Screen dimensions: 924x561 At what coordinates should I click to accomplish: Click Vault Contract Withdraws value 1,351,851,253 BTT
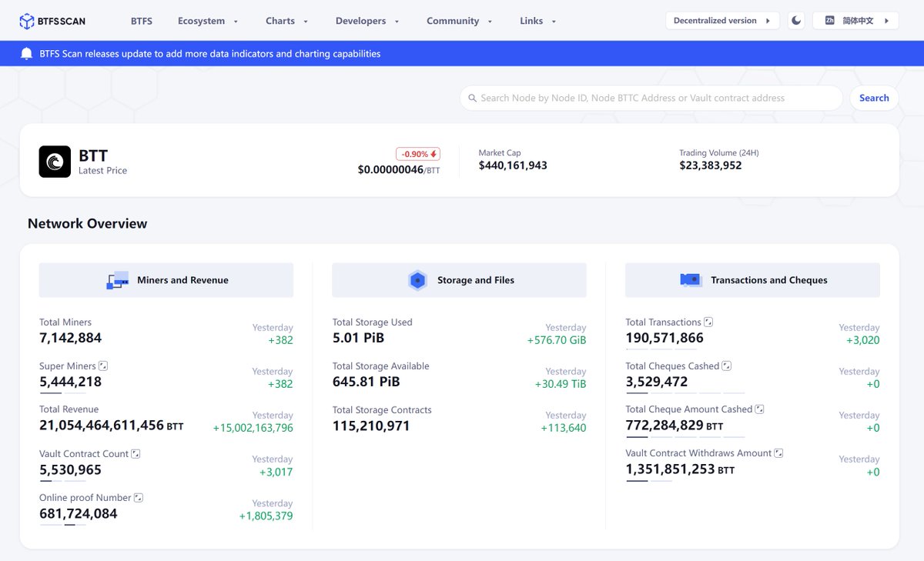pos(680,469)
